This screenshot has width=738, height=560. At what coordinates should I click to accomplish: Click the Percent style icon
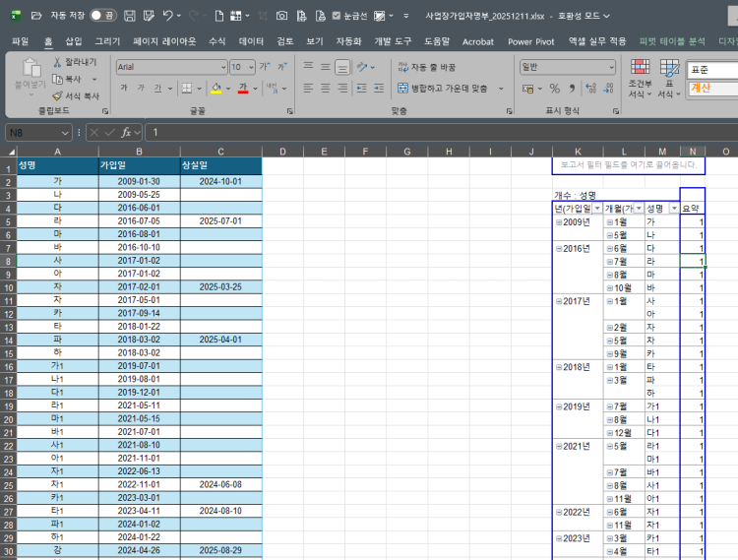pyautogui.click(x=554, y=88)
